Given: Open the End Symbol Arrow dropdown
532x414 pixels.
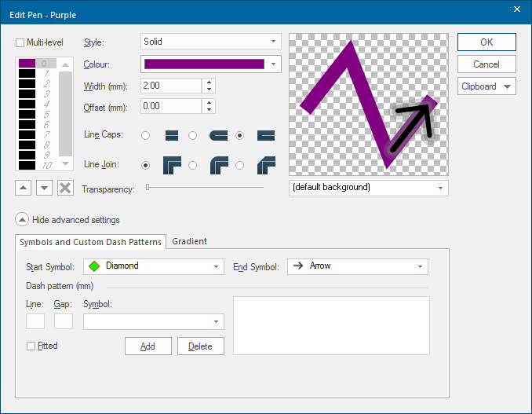Looking at the screenshot, I should (358, 266).
